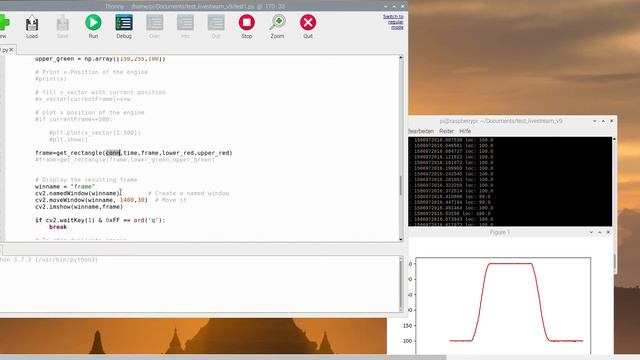The image size is (640, 360).
Task: Maximize the terminal window
Action: click(603, 121)
